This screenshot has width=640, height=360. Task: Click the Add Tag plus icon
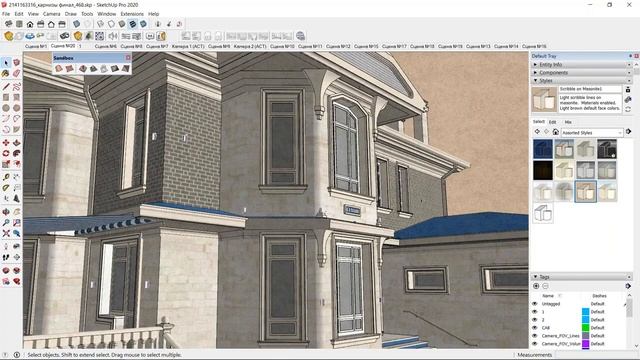click(536, 286)
